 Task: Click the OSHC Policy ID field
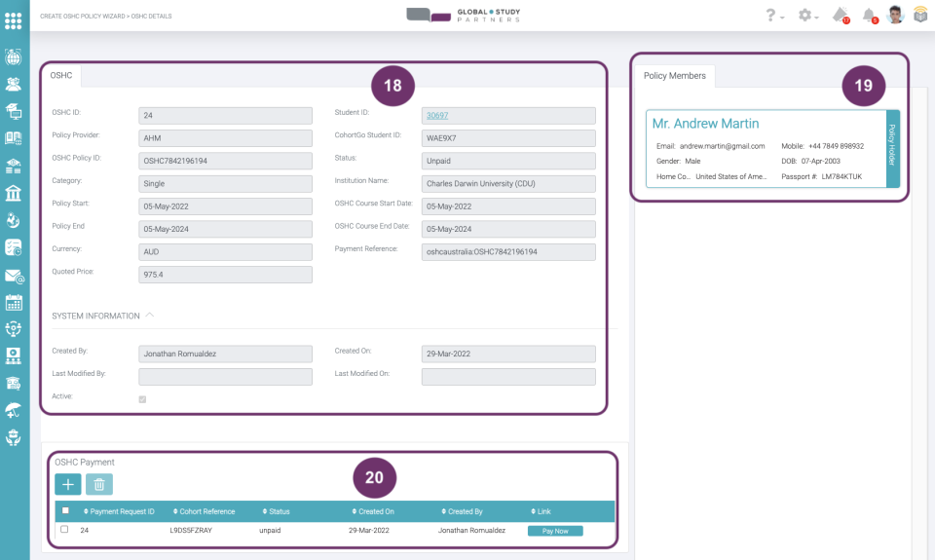(x=225, y=160)
